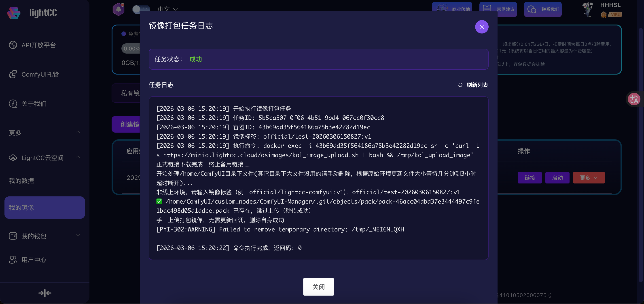Click the floating translate icon
The height and width of the screenshot is (304, 644).
point(634,99)
